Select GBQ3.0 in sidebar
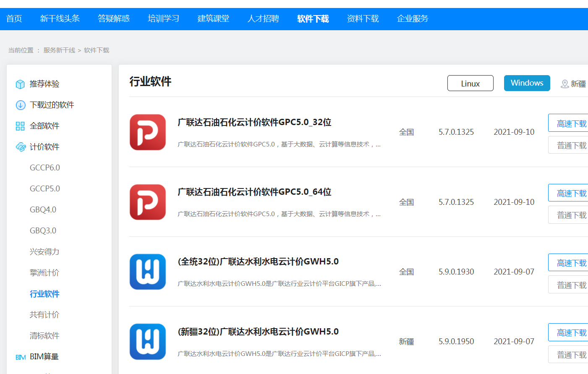 click(x=43, y=231)
